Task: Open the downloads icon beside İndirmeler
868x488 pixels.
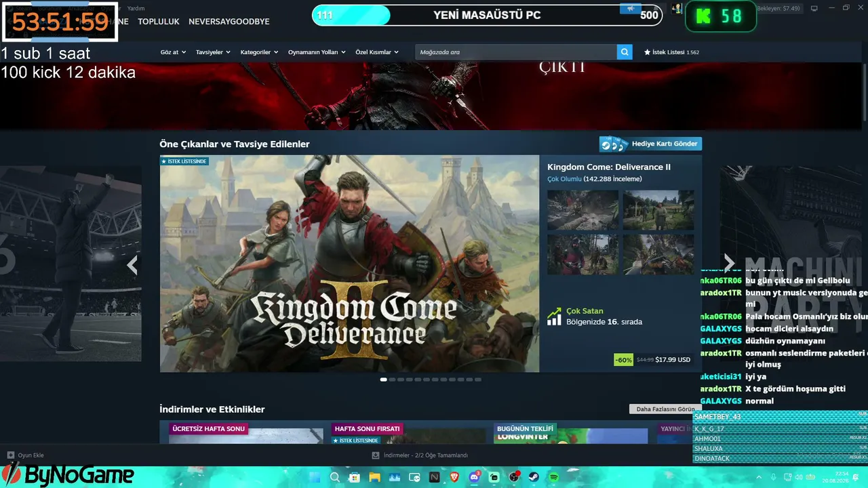Action: click(376, 455)
